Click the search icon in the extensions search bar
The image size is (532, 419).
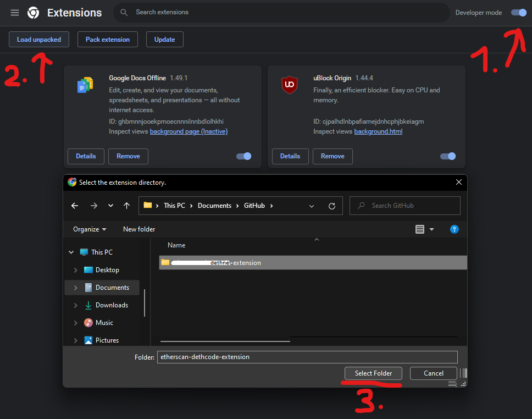(x=124, y=12)
